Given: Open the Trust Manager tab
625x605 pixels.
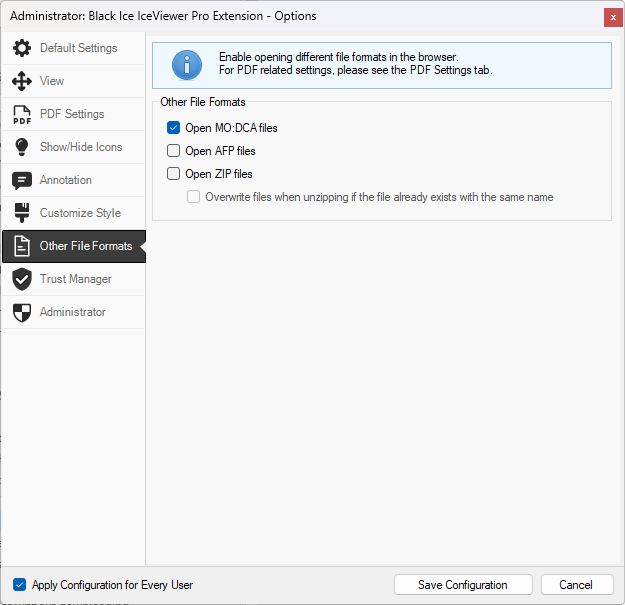Looking at the screenshot, I should coord(73,279).
